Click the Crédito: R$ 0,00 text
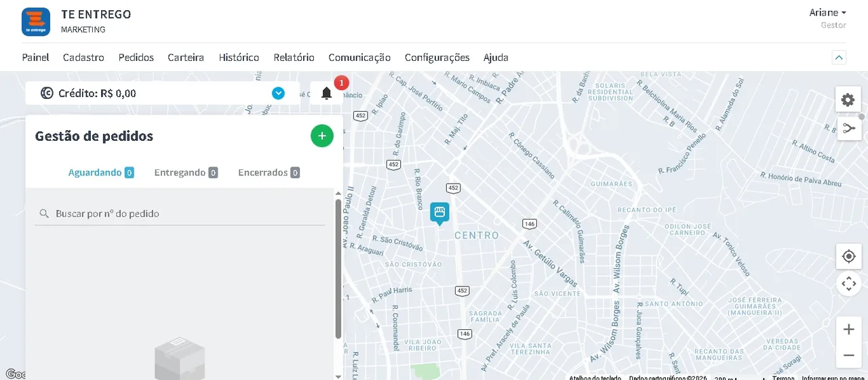Screen dimensions: 868x380 97,93
